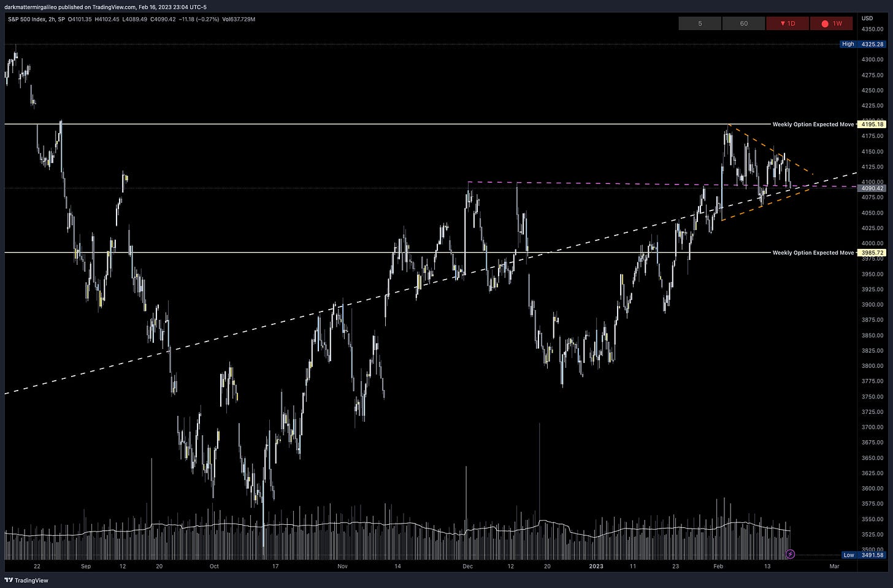Switch to the 1D timeframe
Image resolution: width=893 pixels, height=588 pixels.
pos(788,23)
